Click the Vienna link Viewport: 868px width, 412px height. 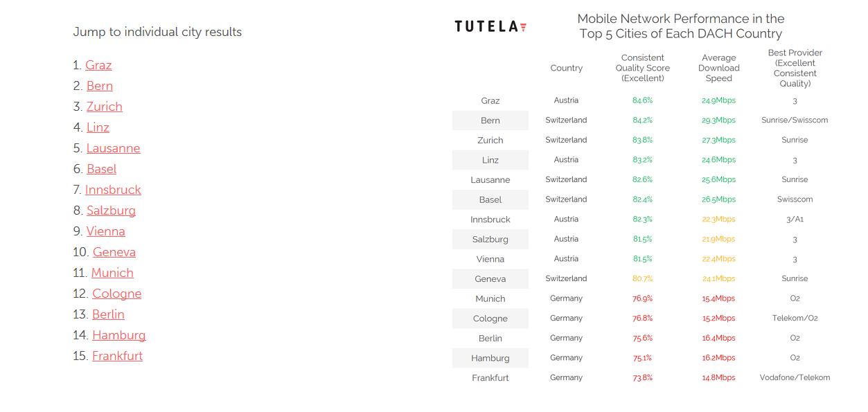tap(105, 231)
